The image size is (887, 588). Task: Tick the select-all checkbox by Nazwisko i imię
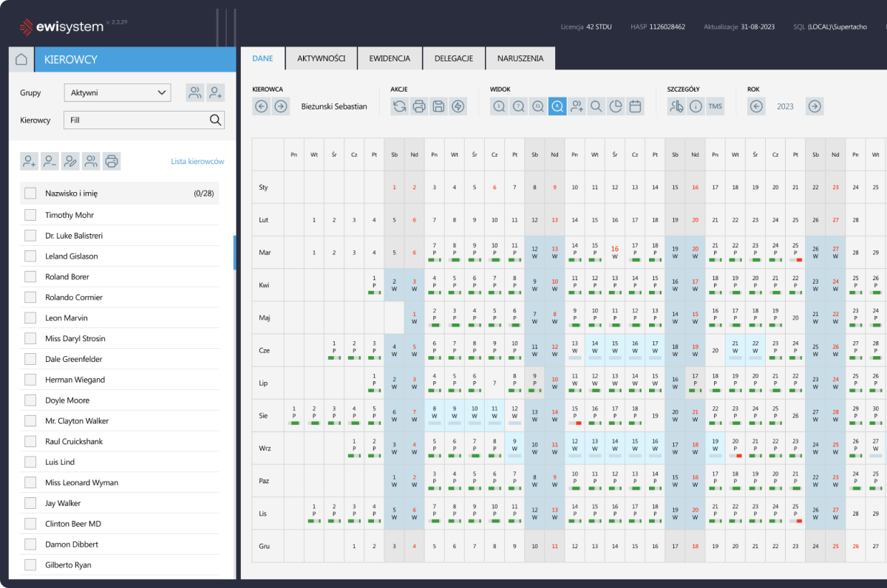tap(30, 194)
